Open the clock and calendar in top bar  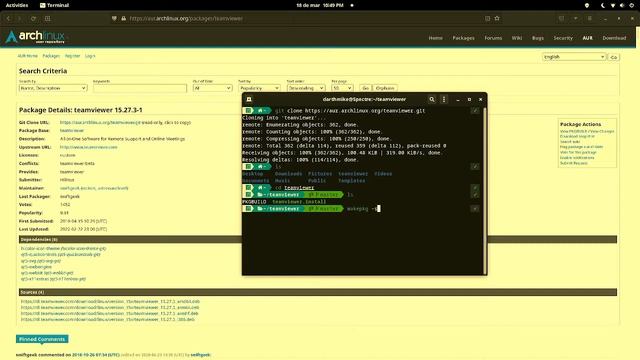(x=320, y=5)
